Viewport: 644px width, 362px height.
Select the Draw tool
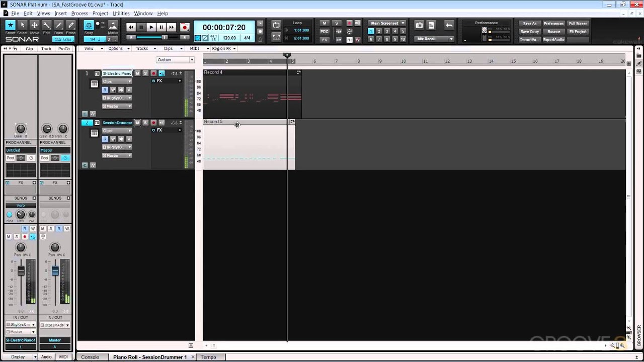point(58,25)
